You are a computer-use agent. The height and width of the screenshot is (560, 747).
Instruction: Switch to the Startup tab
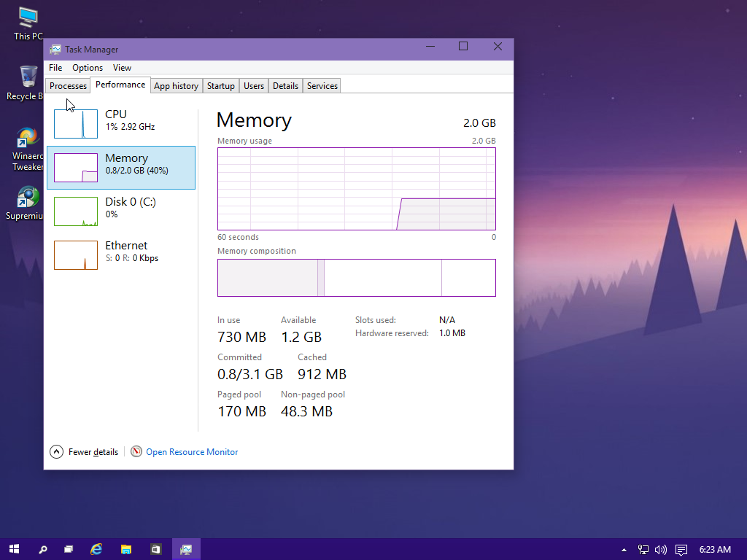(220, 86)
